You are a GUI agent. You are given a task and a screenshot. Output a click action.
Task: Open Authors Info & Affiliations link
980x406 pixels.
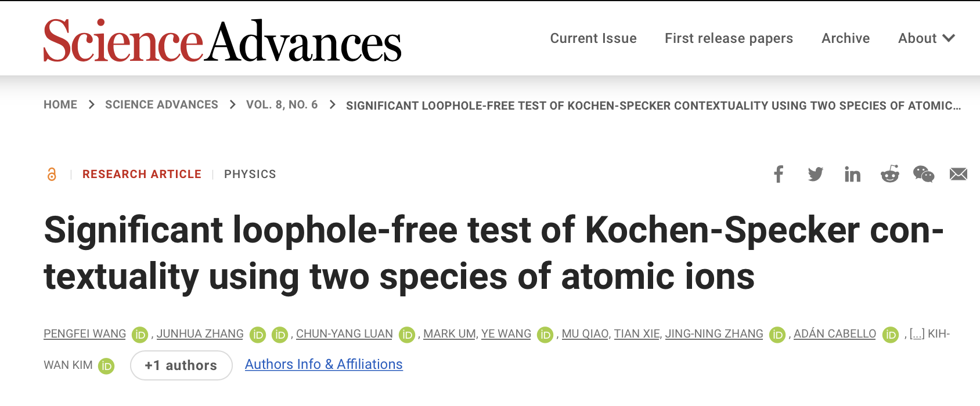[323, 364]
